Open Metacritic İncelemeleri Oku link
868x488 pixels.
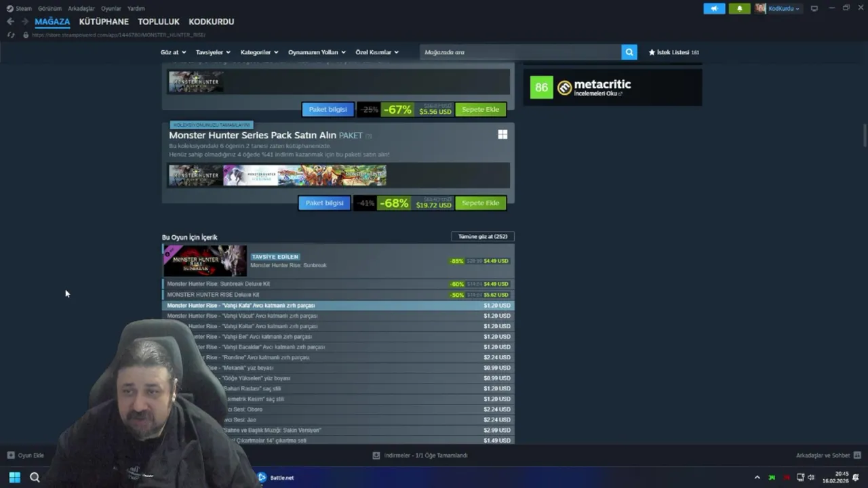pyautogui.click(x=598, y=94)
